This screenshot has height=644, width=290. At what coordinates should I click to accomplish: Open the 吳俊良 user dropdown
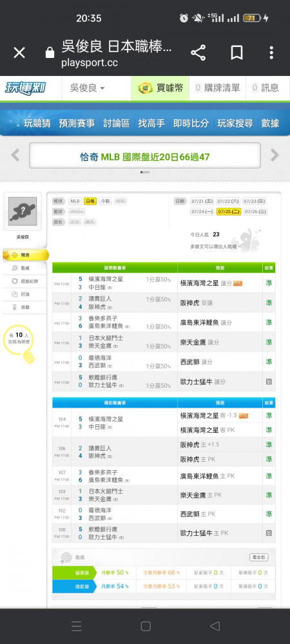click(x=88, y=88)
